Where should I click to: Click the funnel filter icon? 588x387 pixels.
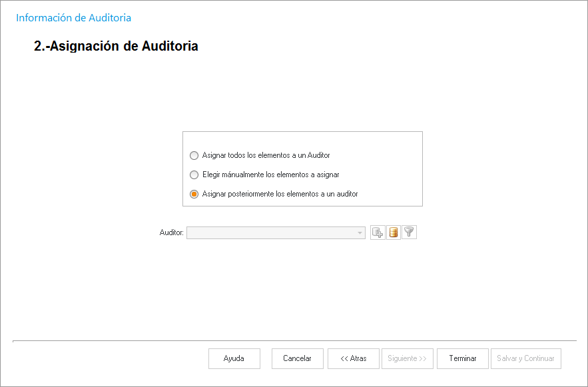point(409,232)
